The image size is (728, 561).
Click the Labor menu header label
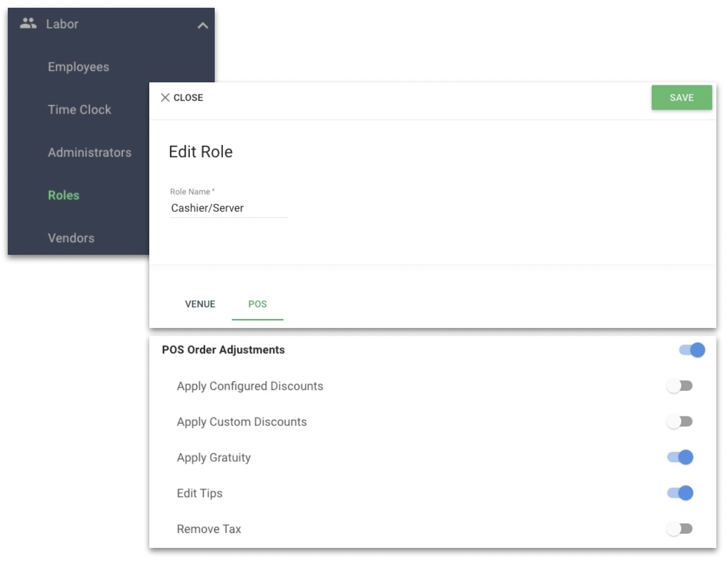[62, 24]
